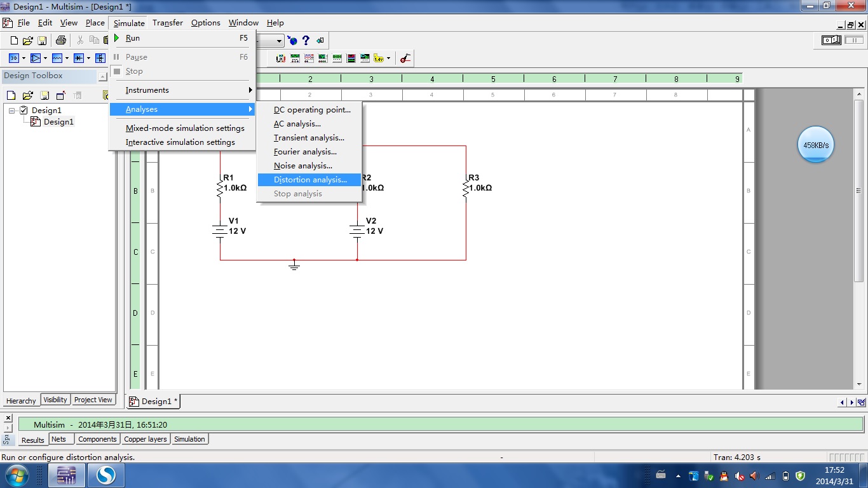Image resolution: width=868 pixels, height=488 pixels.
Task: Click the third instrument icon in instruments toolbar
Action: click(x=309, y=58)
